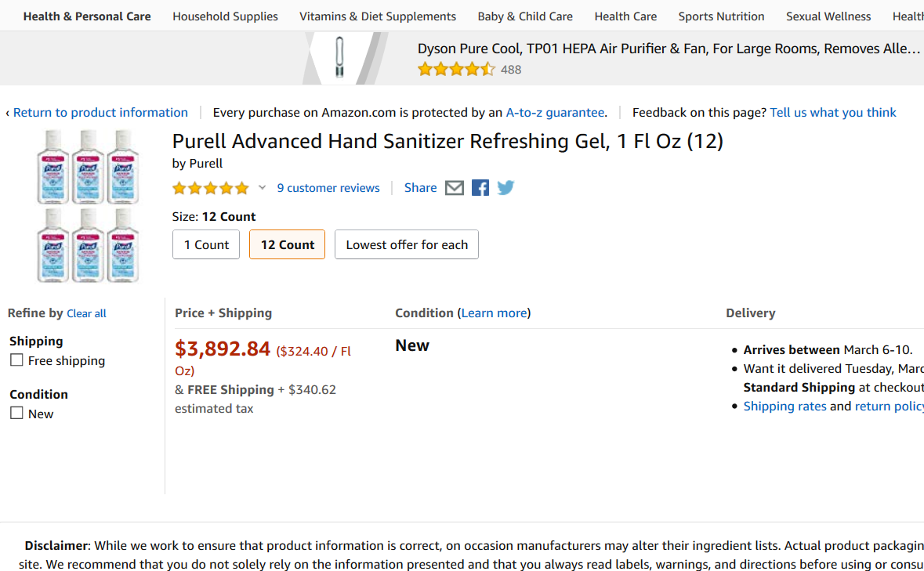Click Dyson ad star rating
Image resolution: width=924 pixels, height=571 pixels.
point(456,69)
